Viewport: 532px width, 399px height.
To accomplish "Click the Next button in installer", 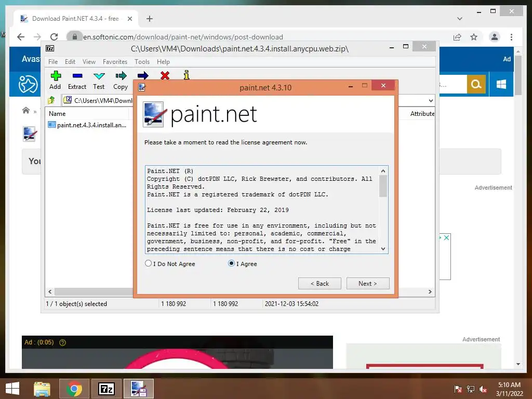I will coord(368,284).
